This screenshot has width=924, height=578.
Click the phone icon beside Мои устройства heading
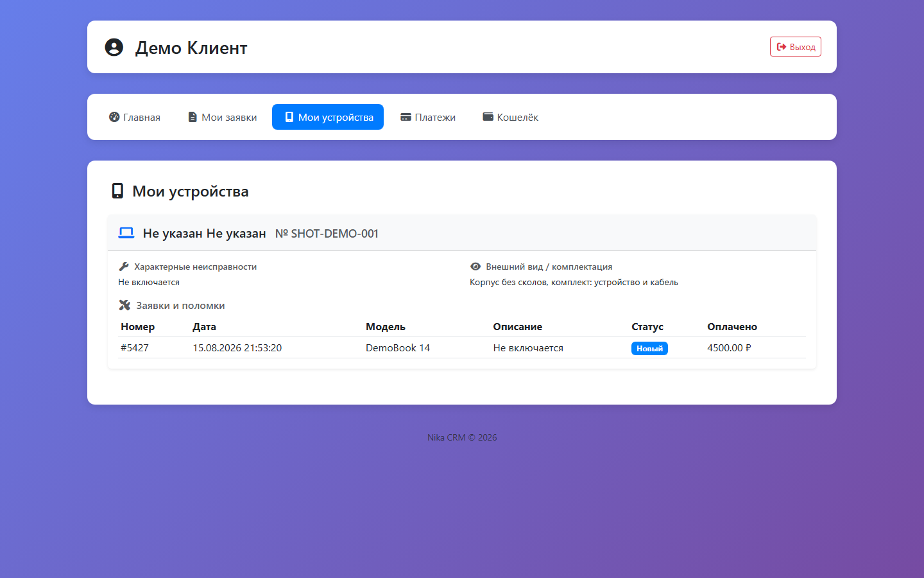tap(117, 191)
